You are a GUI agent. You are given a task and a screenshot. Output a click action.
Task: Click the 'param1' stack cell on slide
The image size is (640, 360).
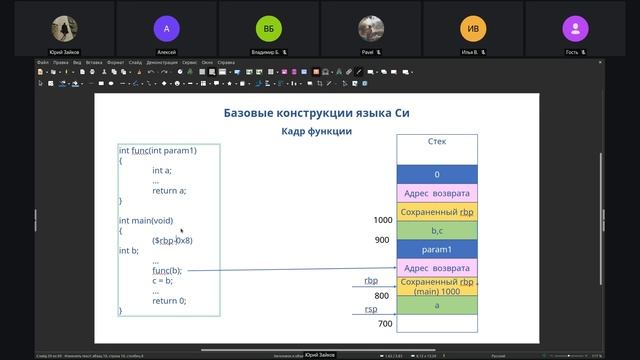tap(437, 249)
